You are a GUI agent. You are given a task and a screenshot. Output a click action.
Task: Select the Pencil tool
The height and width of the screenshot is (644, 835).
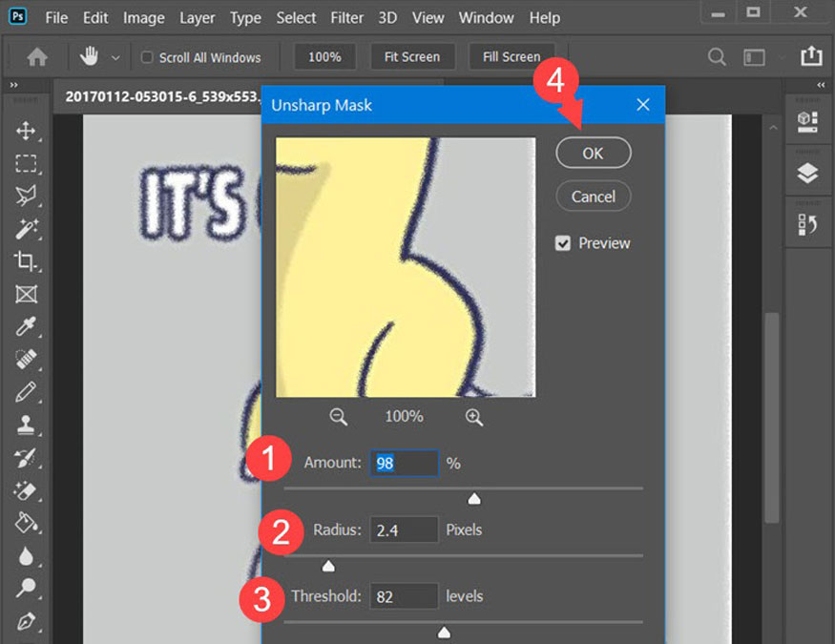tap(26, 392)
